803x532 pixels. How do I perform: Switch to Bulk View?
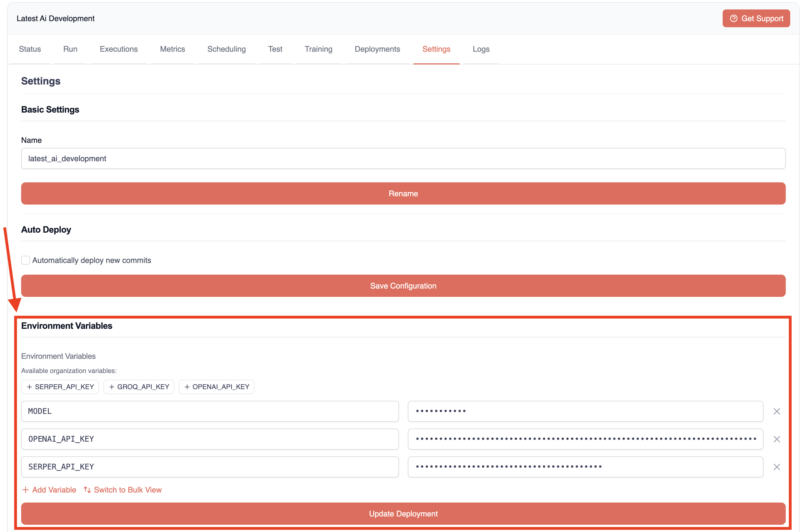pyautogui.click(x=123, y=489)
